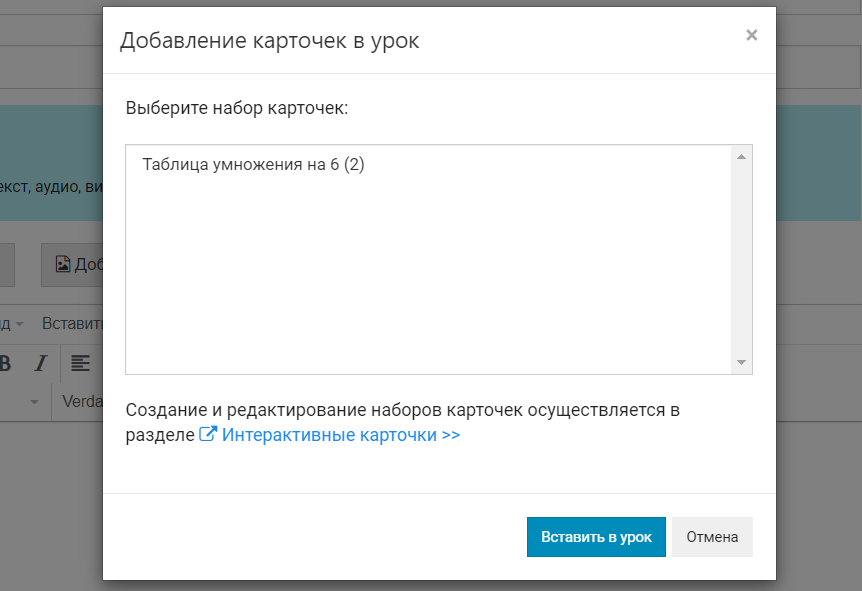
Task: Open the Verdana font family dropdown
Action: click(x=82, y=401)
